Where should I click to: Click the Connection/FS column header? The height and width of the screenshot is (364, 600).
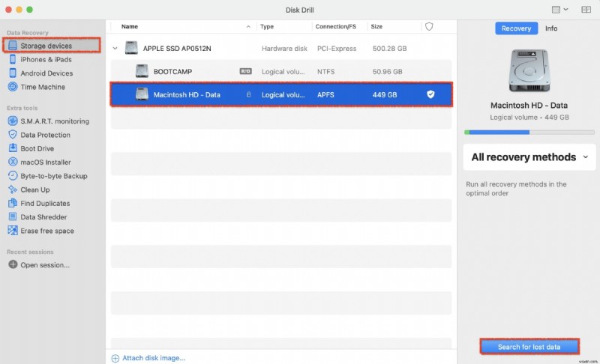335,26
